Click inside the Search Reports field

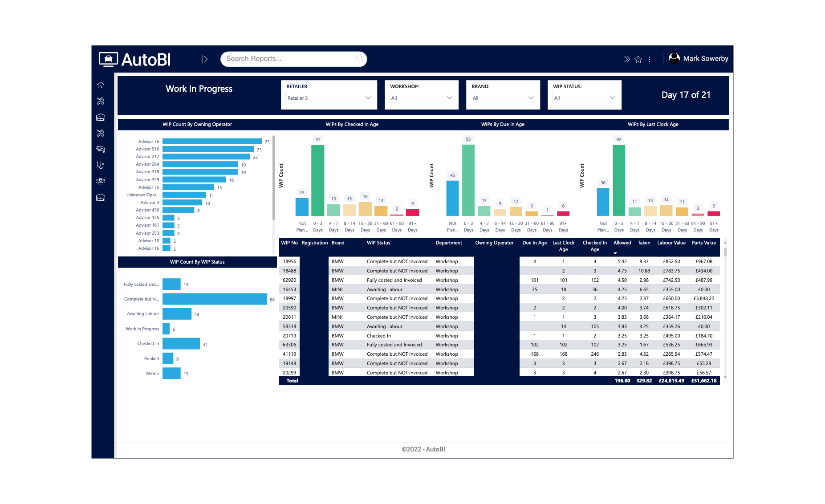point(285,58)
